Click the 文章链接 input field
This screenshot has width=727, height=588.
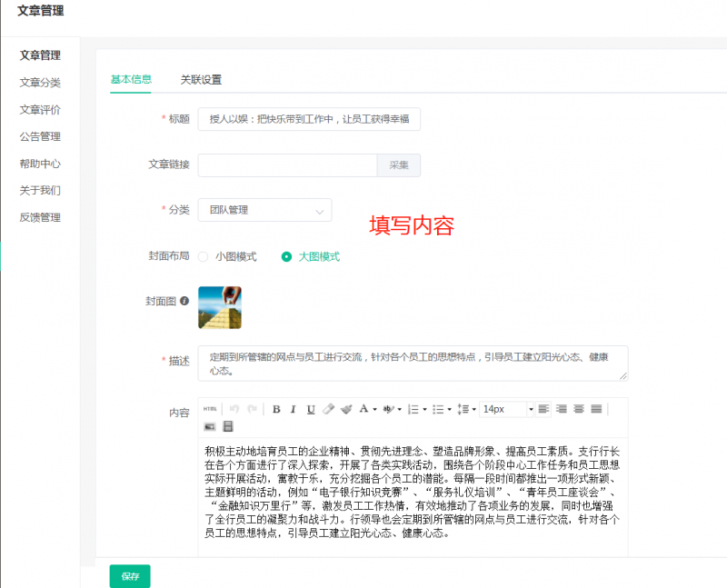287,165
